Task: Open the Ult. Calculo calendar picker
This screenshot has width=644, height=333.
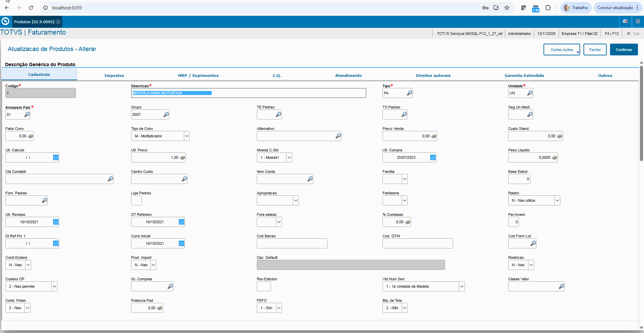Action: tap(56, 157)
